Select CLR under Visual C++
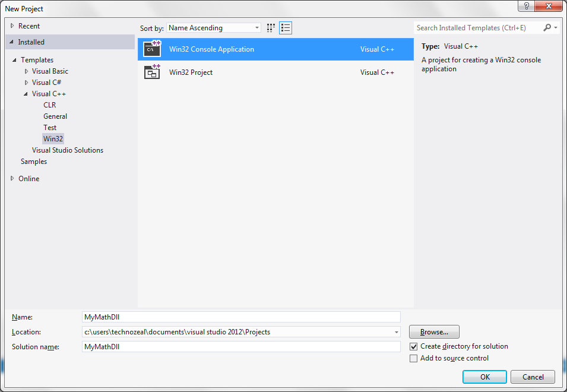Viewport: 567px width, 392px height. tap(50, 105)
